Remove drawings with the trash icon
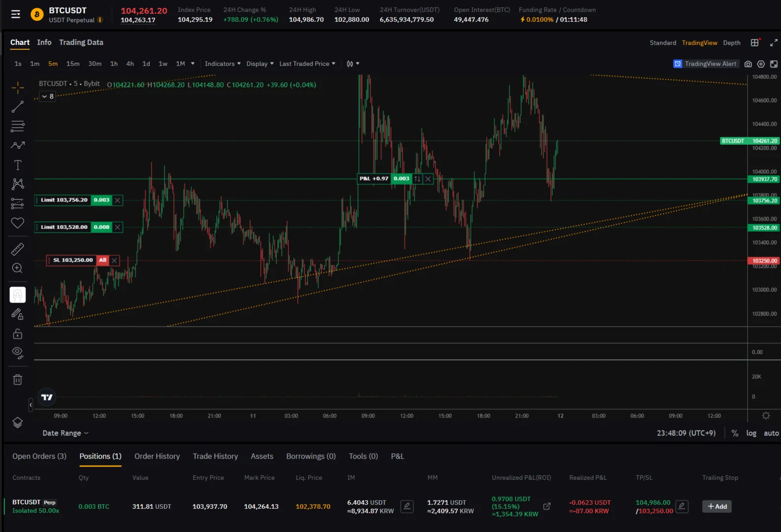Image resolution: width=781 pixels, height=532 pixels. [18, 380]
